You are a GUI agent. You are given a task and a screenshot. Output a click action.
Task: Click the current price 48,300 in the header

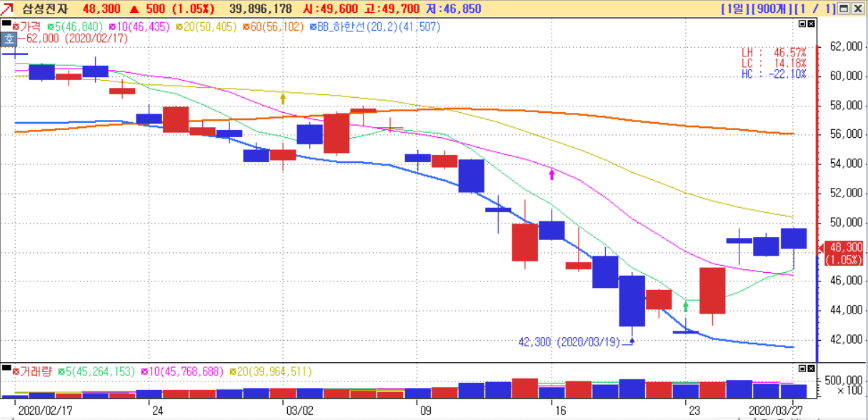[101, 9]
